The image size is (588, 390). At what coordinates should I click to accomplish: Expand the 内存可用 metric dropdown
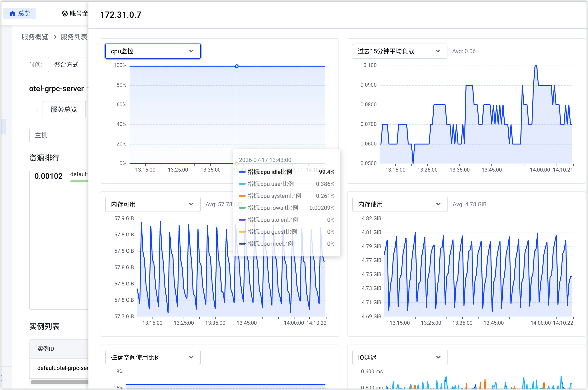click(153, 204)
